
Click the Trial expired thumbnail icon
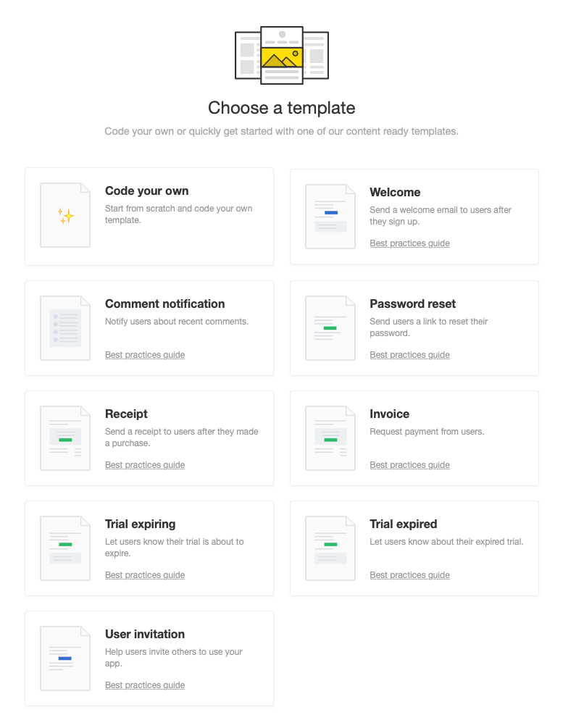click(330, 548)
